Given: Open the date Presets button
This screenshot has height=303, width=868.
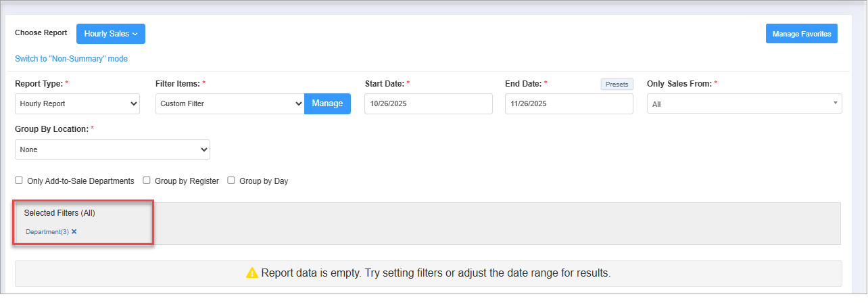Looking at the screenshot, I should (x=616, y=85).
